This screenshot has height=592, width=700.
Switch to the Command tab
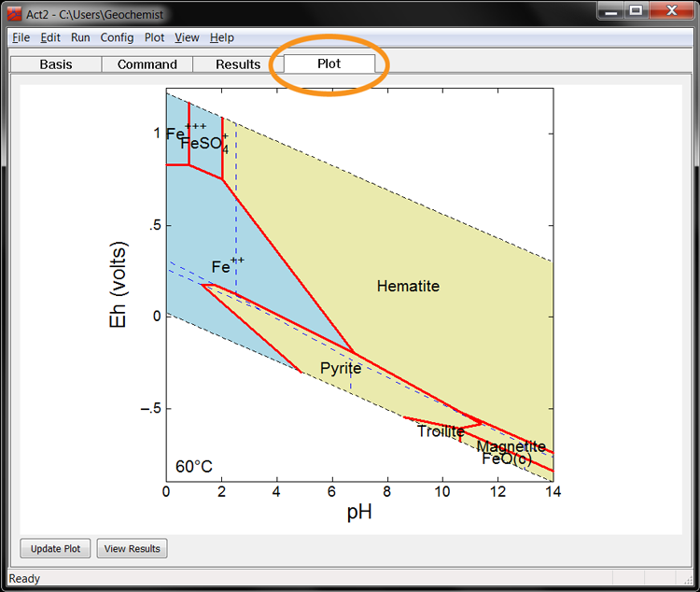coord(147,64)
